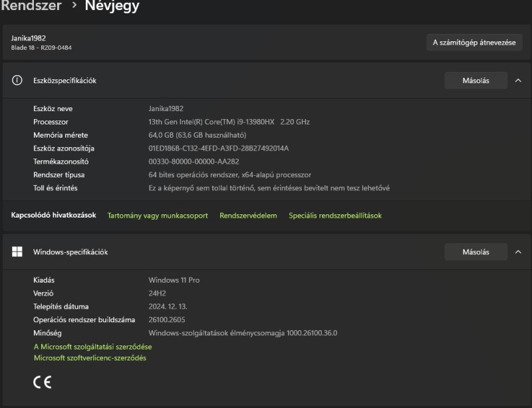The image size is (532, 408).
Task: Select the device name Janika1982 at top
Action: [28, 38]
